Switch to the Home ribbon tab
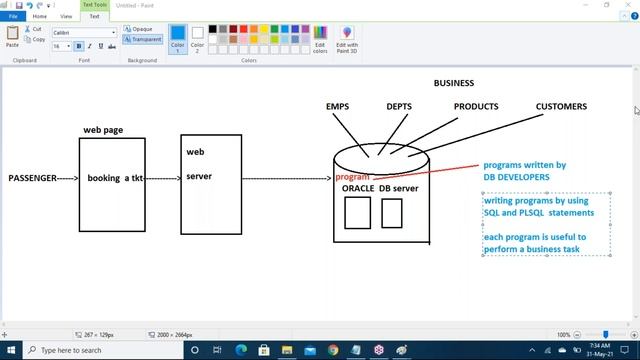The width and height of the screenshot is (640, 360). pyautogui.click(x=40, y=16)
